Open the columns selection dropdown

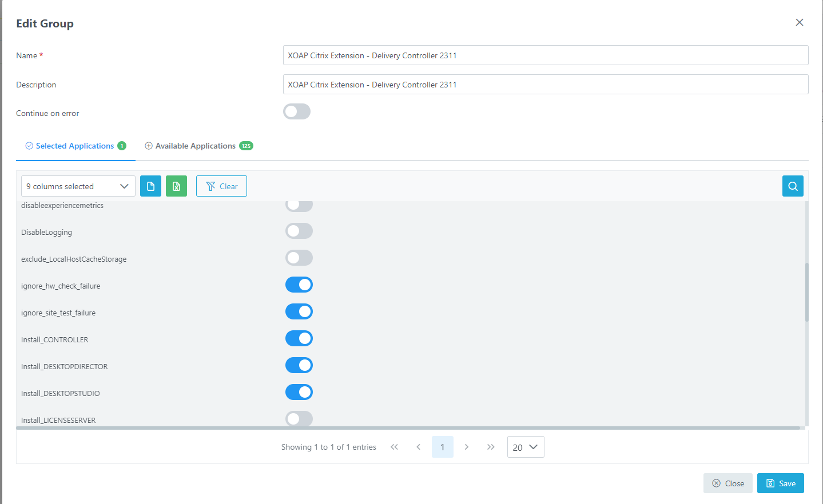click(x=78, y=186)
